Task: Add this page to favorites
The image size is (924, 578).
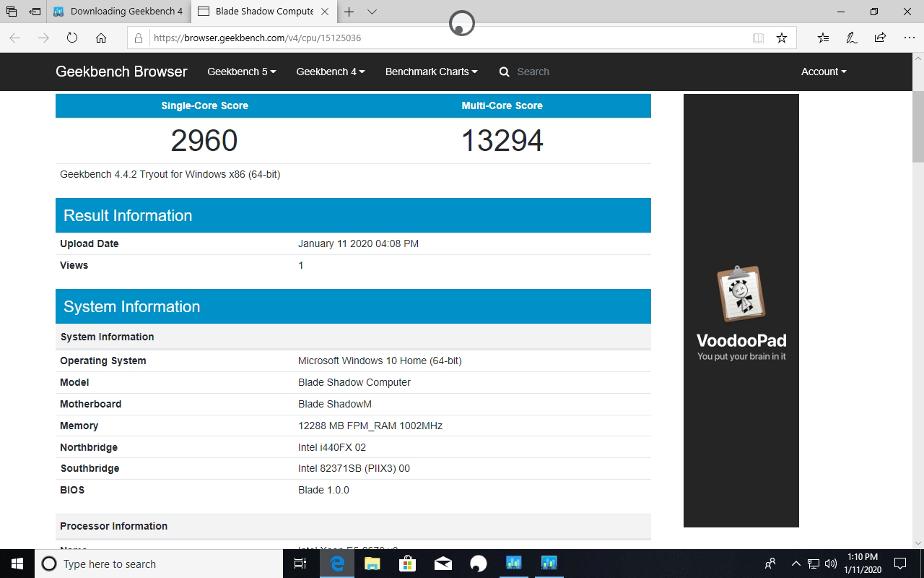Action: 782,38
